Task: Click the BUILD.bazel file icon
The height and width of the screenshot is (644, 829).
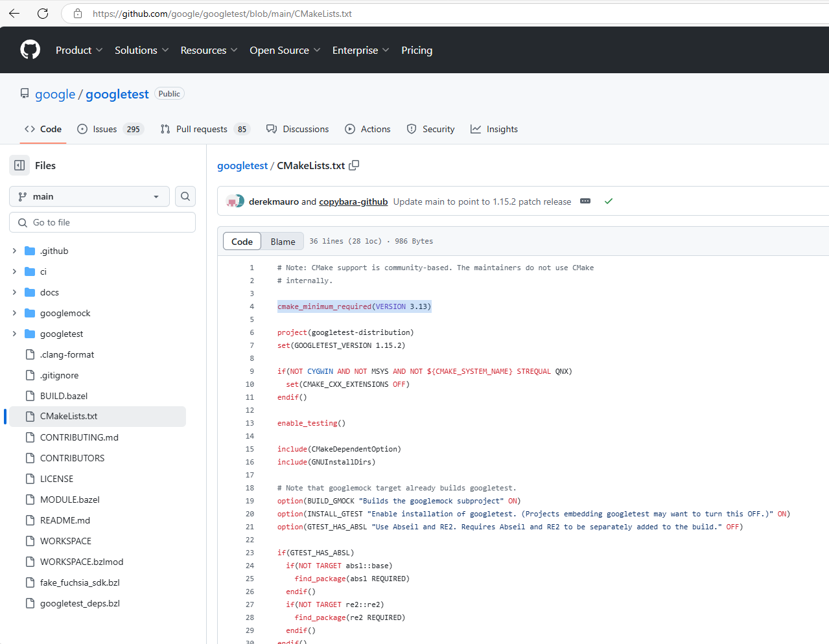Action: pyautogui.click(x=30, y=396)
